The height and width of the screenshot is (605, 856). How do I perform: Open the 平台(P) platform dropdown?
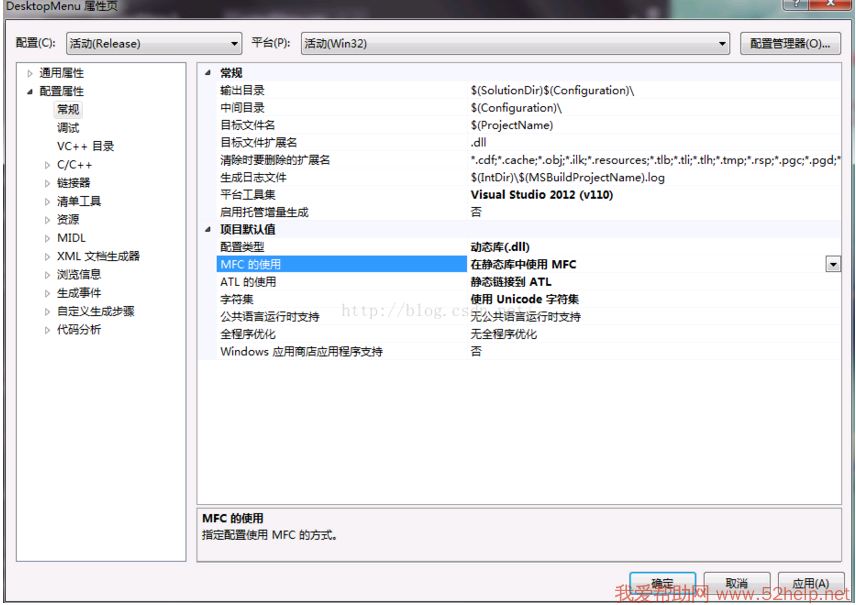(516, 43)
